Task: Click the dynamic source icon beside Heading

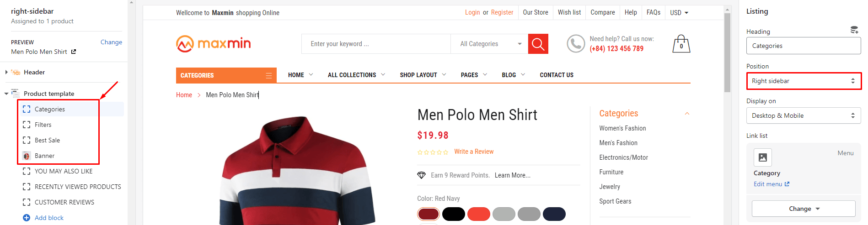Action: click(x=854, y=30)
